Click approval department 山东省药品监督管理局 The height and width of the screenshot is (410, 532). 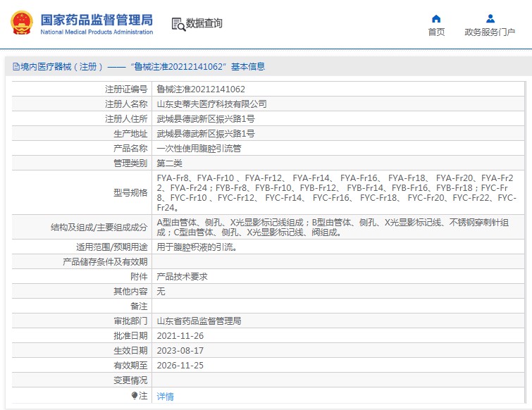point(199,321)
